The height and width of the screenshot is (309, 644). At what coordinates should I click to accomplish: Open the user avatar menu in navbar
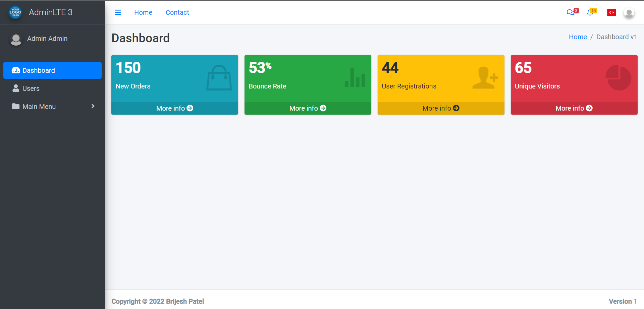click(629, 13)
